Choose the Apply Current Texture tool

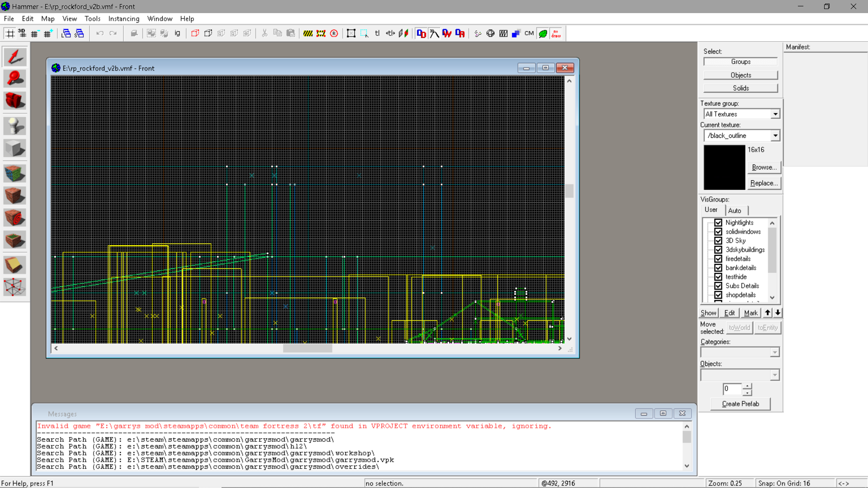click(x=15, y=196)
